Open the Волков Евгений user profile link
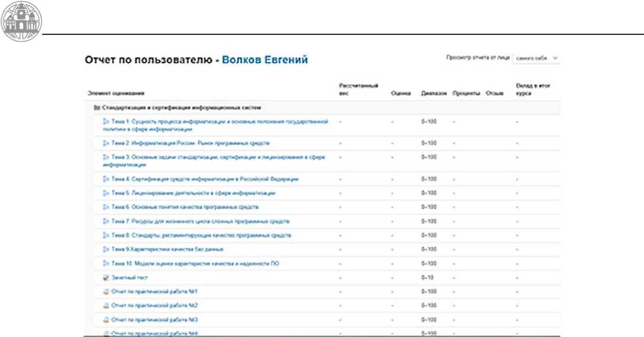Viewport: 644px width, 337px height. (x=265, y=60)
